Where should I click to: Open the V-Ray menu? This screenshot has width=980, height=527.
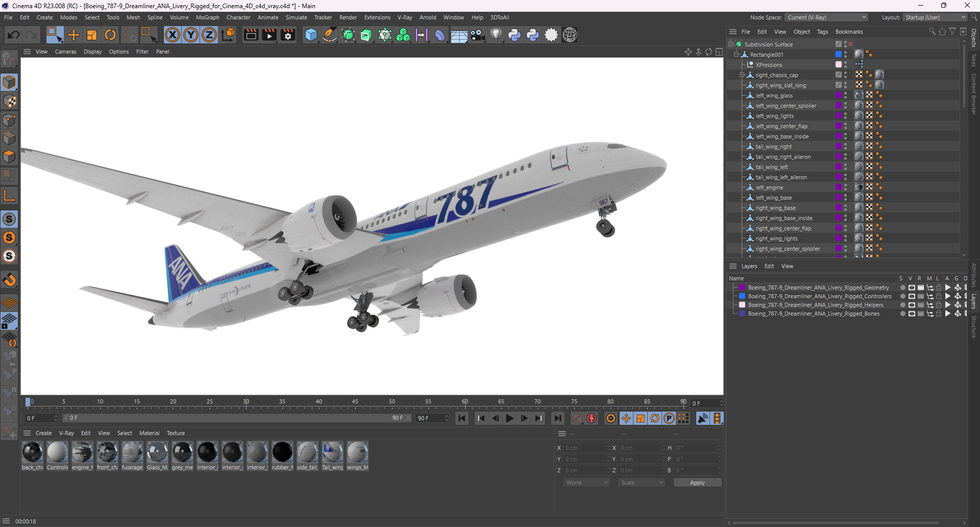(x=405, y=17)
